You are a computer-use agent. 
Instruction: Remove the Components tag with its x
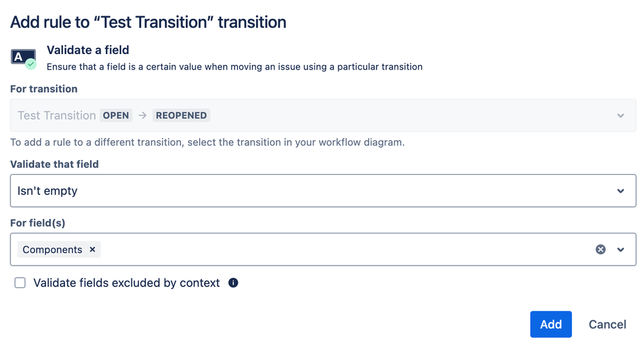coord(92,249)
